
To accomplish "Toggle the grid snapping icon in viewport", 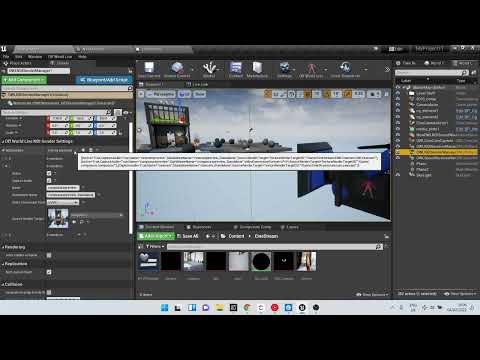I will coord(307,94).
